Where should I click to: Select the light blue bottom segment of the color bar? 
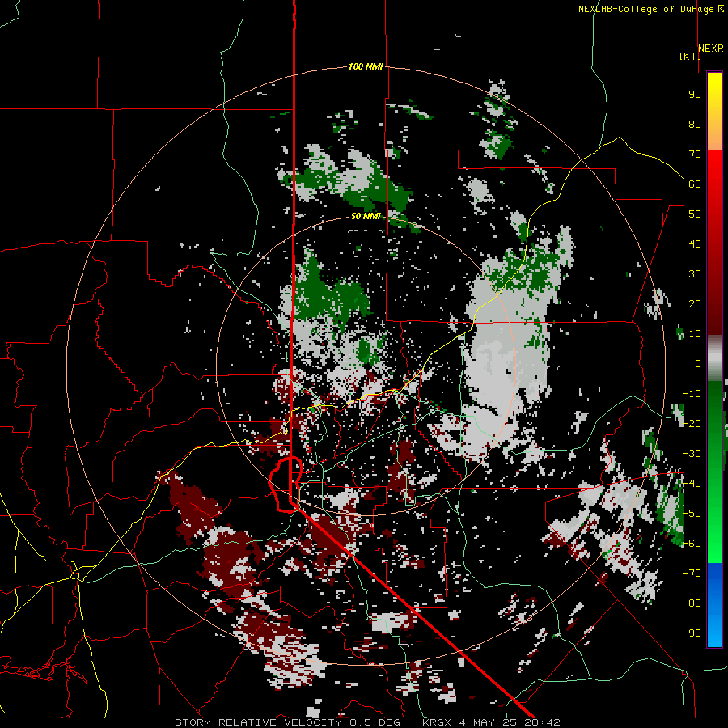pos(714,629)
